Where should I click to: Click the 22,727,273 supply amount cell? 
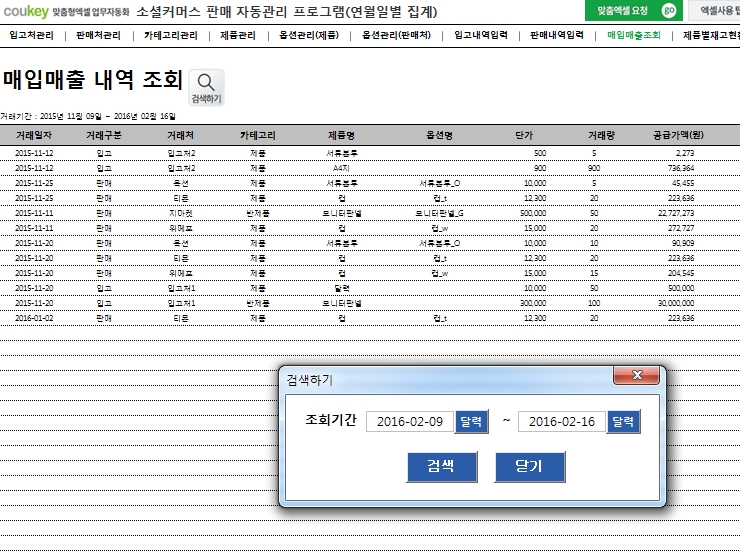point(676,213)
